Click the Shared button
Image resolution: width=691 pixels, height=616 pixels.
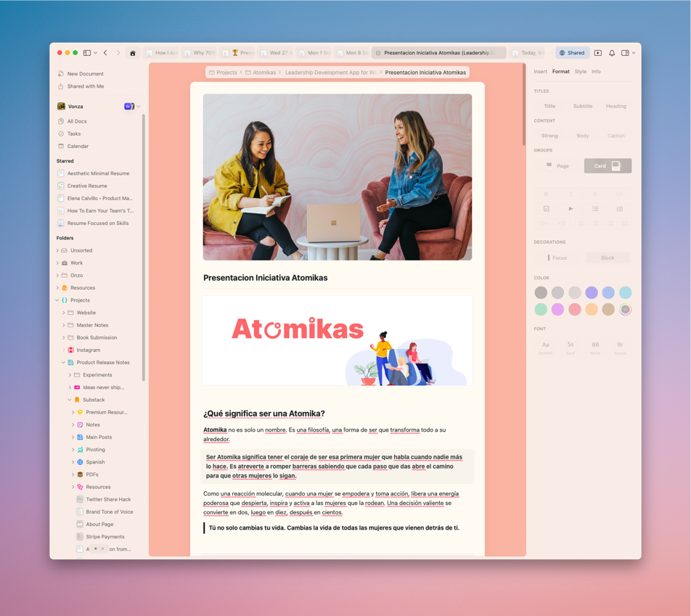coord(572,53)
